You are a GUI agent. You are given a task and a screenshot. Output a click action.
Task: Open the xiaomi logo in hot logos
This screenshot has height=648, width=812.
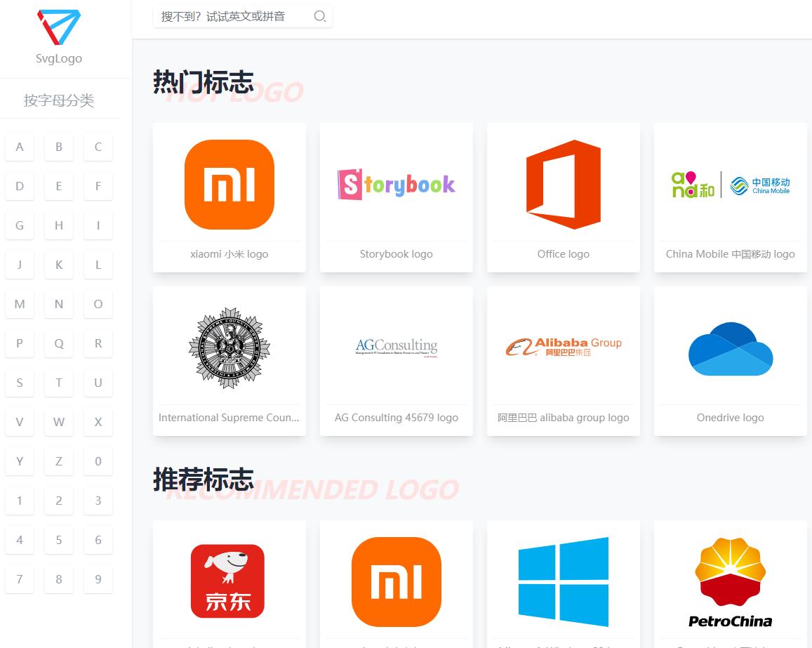(x=229, y=185)
